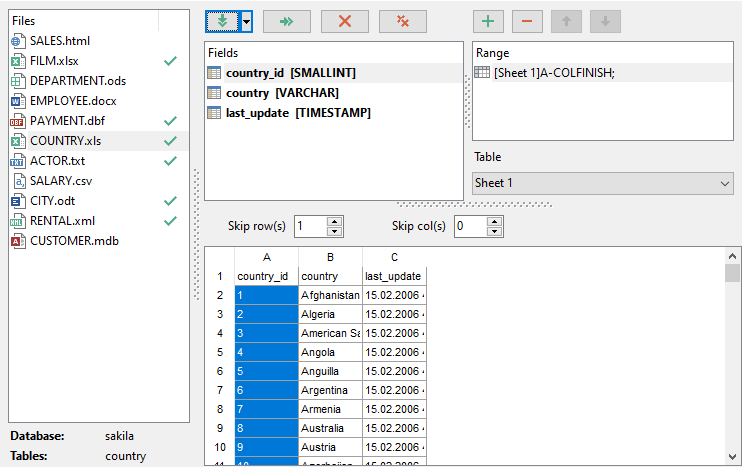Open the auto-fill button dropdown arrow
The height and width of the screenshot is (467, 742).
[245, 21]
